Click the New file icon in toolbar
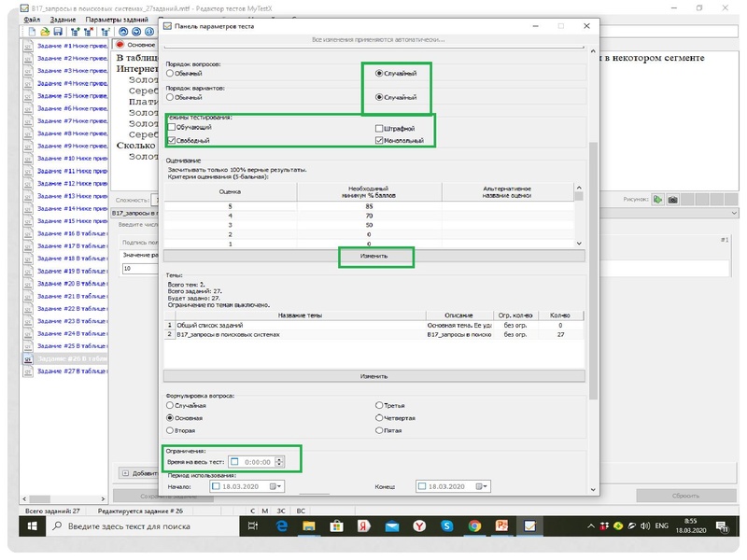 pos(31,31)
